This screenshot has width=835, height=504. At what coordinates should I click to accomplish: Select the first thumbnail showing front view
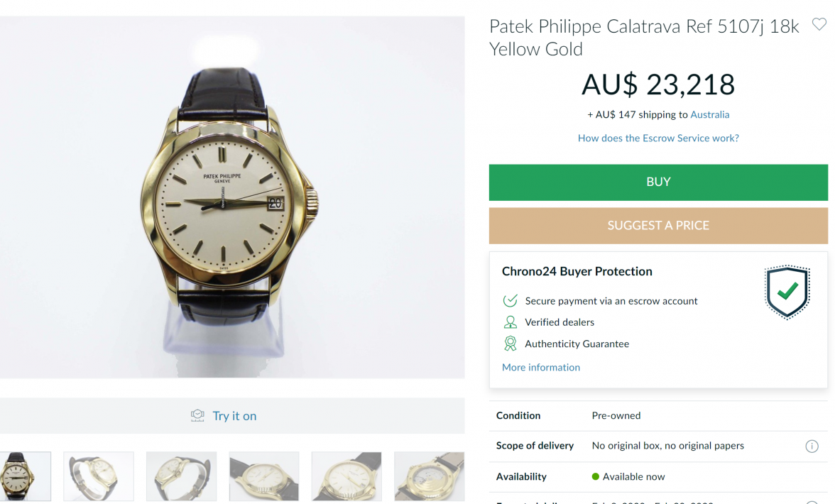coord(25,476)
